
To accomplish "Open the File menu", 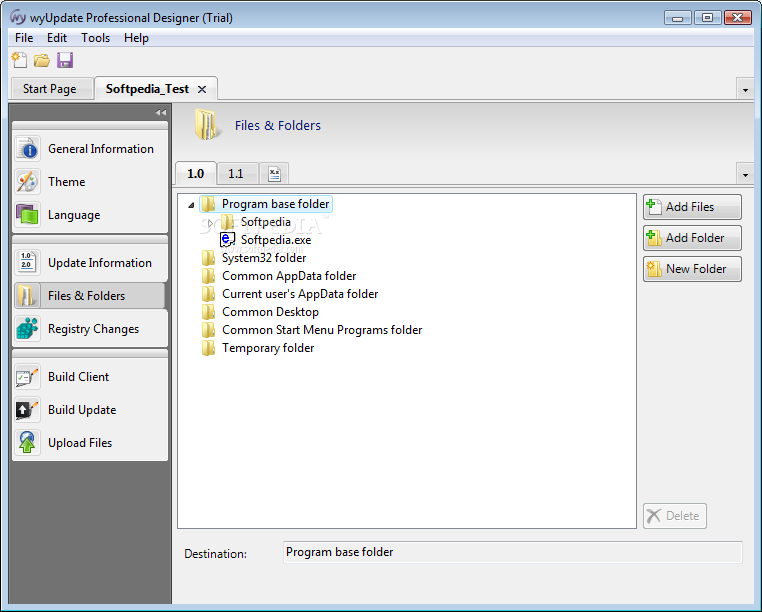I will [x=24, y=38].
